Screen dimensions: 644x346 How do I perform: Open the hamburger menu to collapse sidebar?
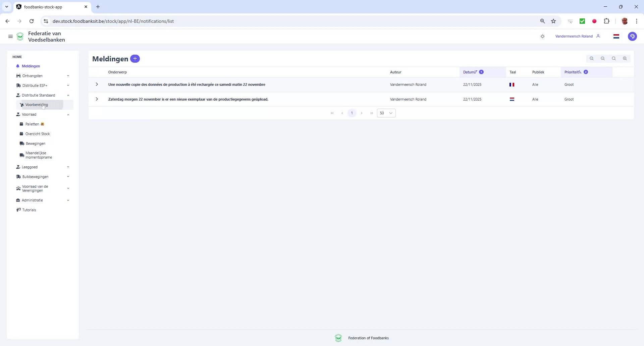[x=10, y=36]
